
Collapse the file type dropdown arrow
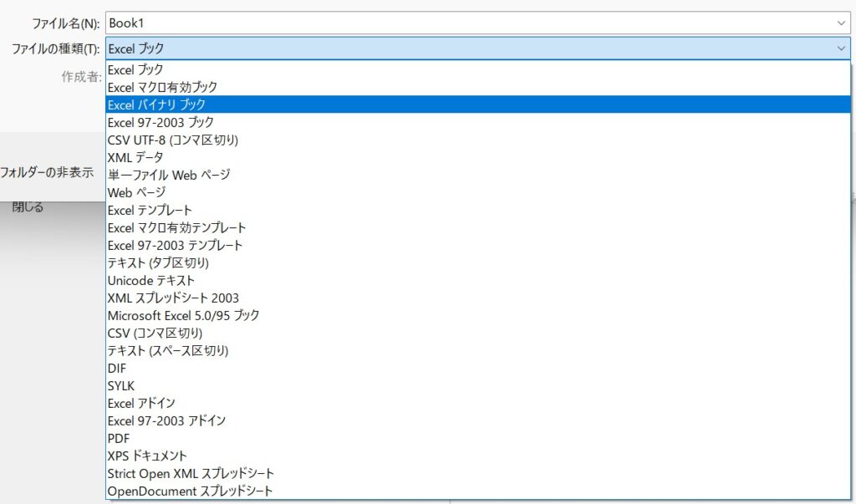pos(840,48)
